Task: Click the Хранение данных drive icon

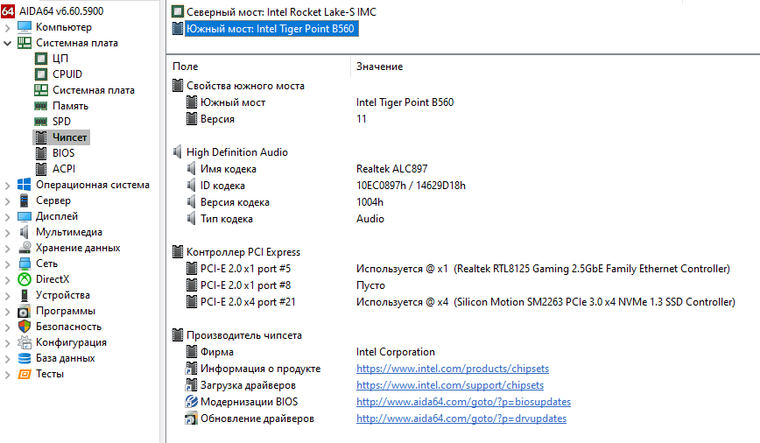Action: [x=25, y=248]
